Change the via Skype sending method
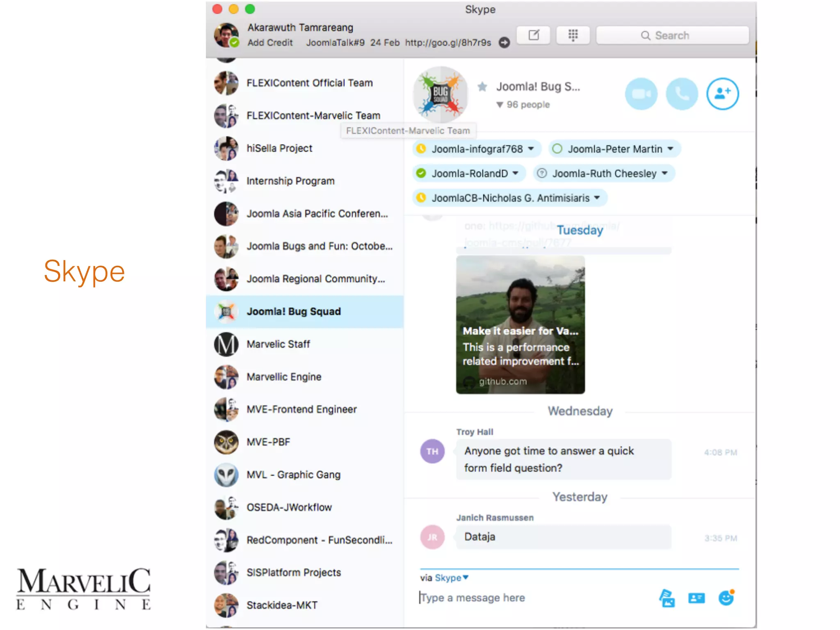Image resolution: width=840 pixels, height=630 pixels. (x=451, y=578)
